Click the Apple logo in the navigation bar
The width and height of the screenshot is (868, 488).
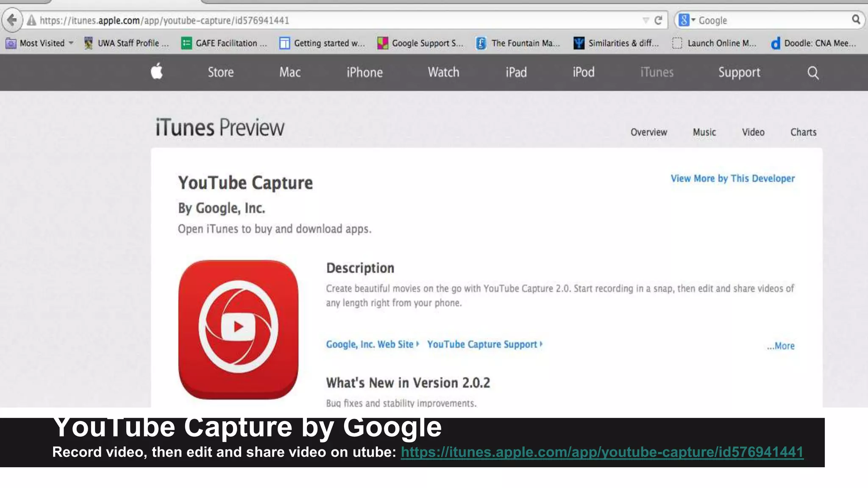tap(157, 71)
